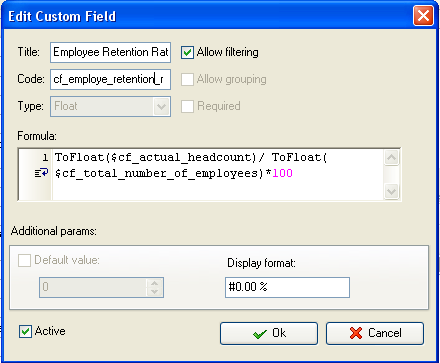Tick the Allow grouping checkbox
The image size is (440, 363).
pyautogui.click(x=187, y=79)
